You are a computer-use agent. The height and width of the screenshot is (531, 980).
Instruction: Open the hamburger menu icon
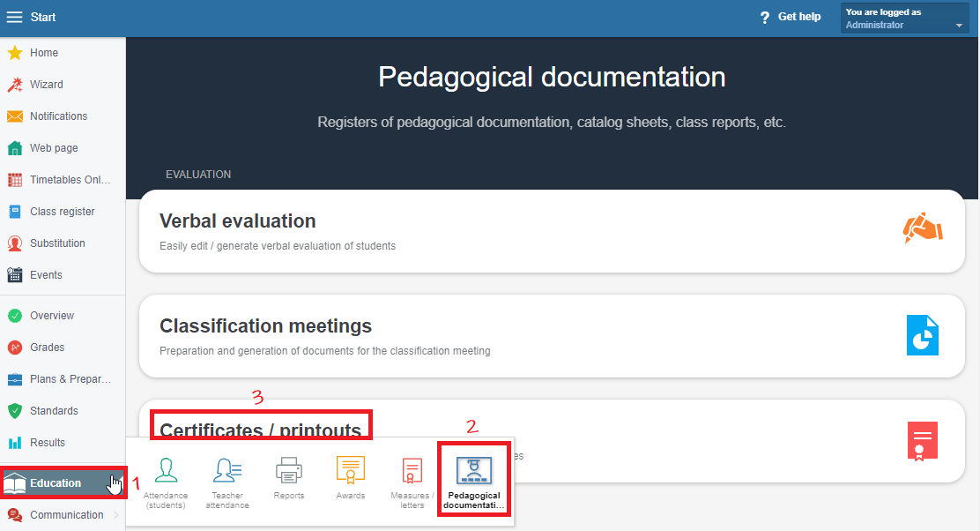click(14, 17)
